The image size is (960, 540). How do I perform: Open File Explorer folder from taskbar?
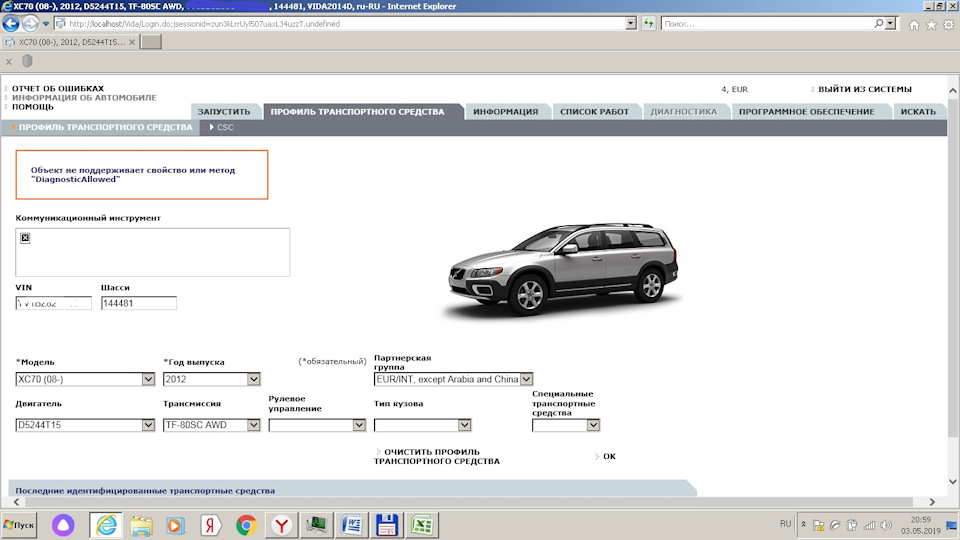[x=141, y=525]
